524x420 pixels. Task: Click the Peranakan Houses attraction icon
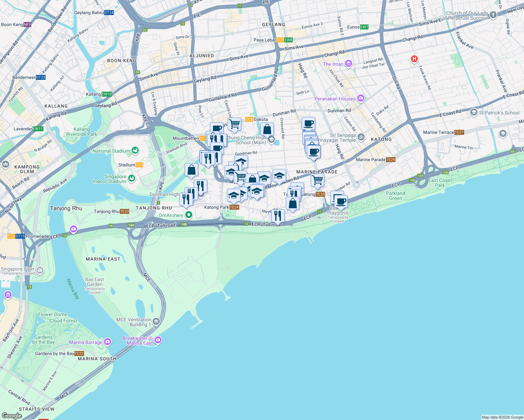pos(361,98)
